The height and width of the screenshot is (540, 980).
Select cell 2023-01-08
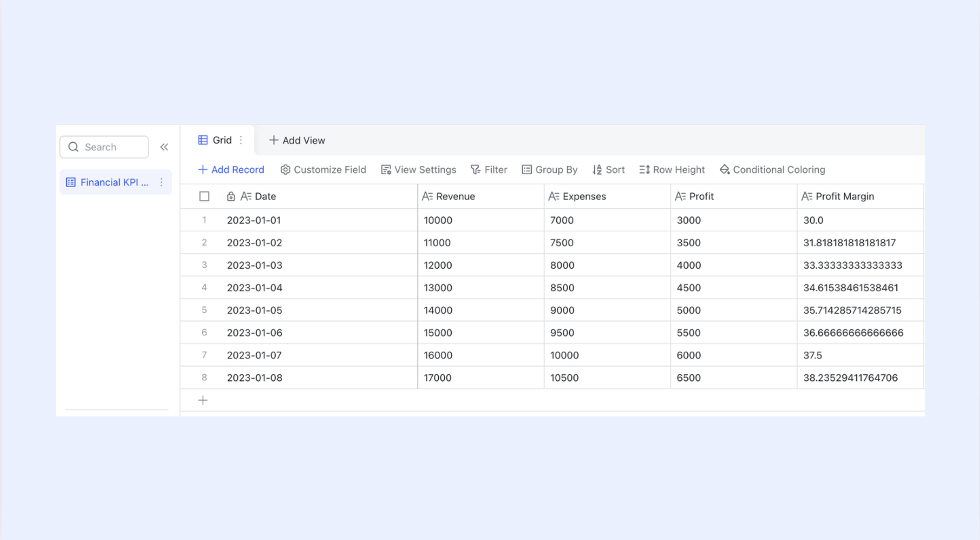[320, 377]
